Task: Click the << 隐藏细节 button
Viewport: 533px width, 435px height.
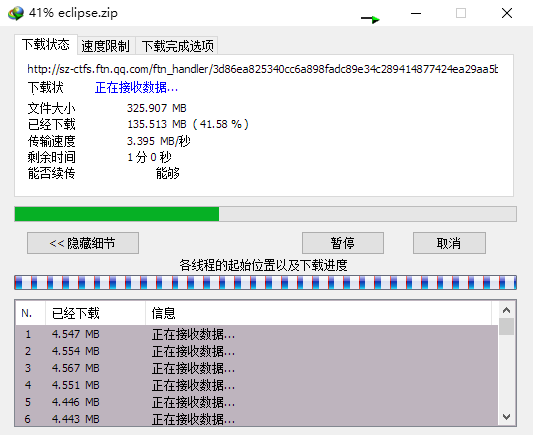Action: (83, 243)
